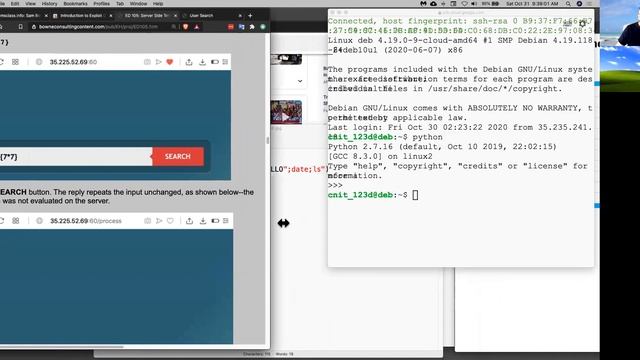Open the Tab menu in the menu bar
Image resolution: width=640 pixels, height=360 pixels.
(x=120, y=4)
